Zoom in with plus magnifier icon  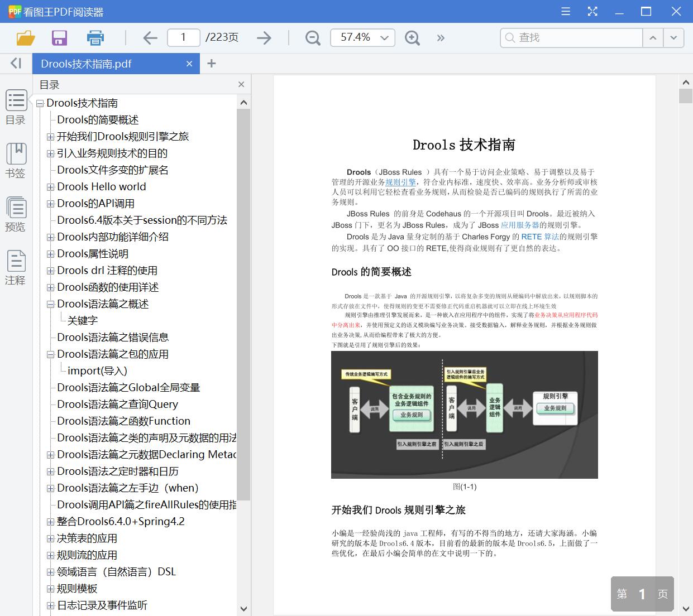pos(412,38)
